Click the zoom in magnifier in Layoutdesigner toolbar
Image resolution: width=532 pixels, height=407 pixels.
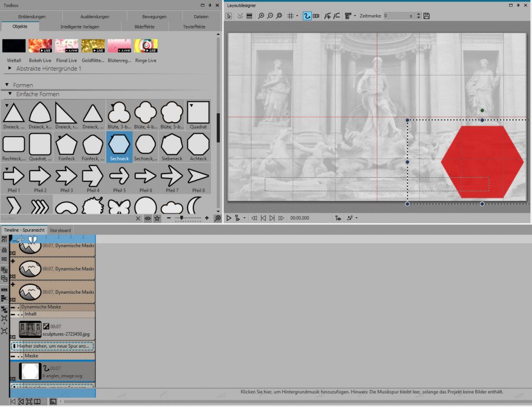click(261, 16)
